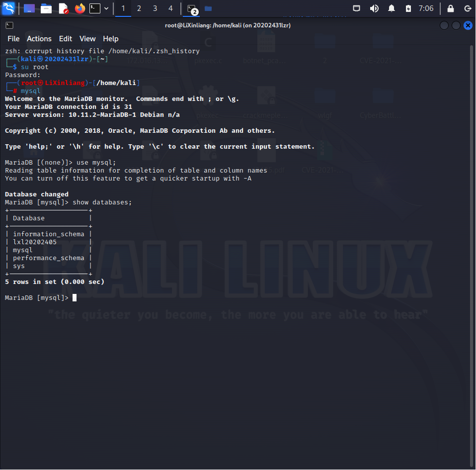Select the blue folder taskbar window button
The width and height of the screenshot is (476, 470).
(x=208, y=8)
